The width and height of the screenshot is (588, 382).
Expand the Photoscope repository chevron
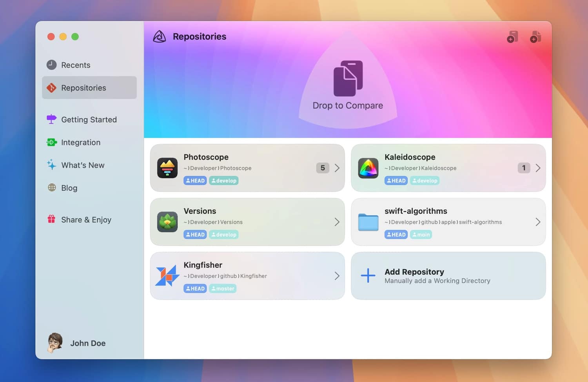pos(337,168)
